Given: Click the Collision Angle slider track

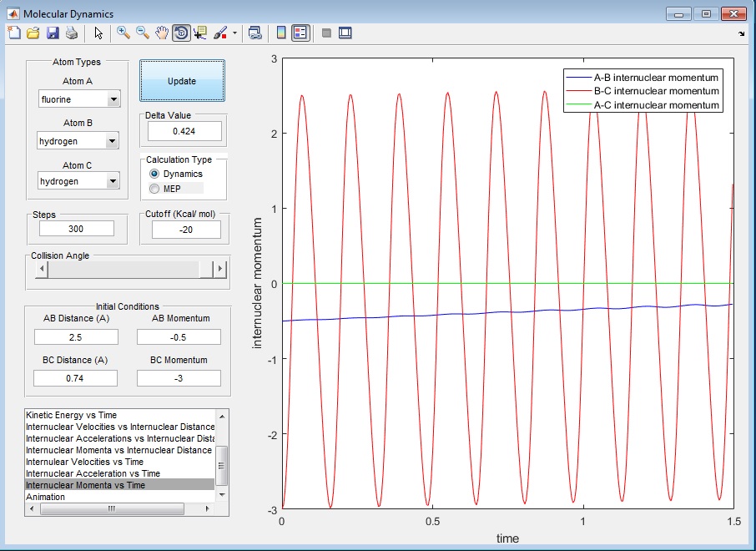Looking at the screenshot, I should point(125,270).
